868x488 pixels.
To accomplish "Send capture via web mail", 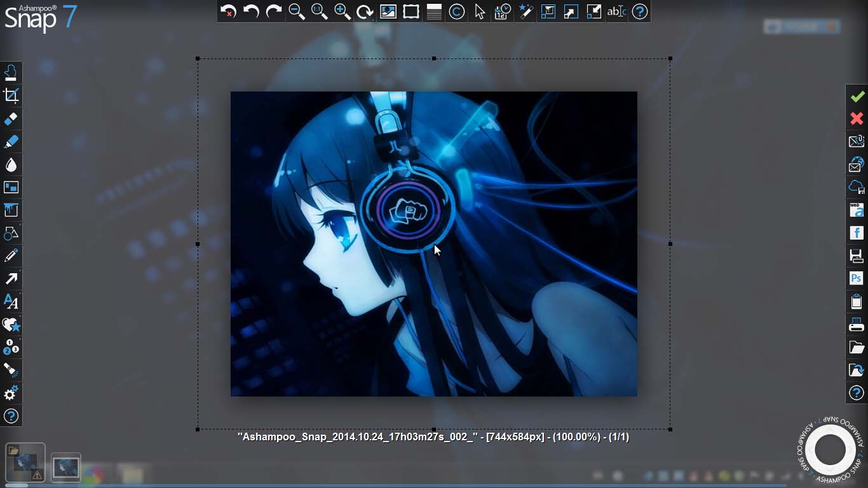I will 857,165.
